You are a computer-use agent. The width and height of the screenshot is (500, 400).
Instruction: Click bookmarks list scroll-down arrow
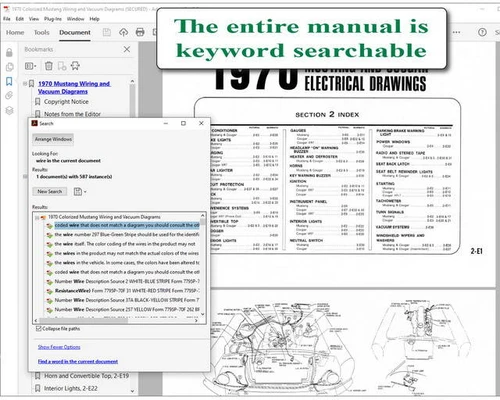132,391
